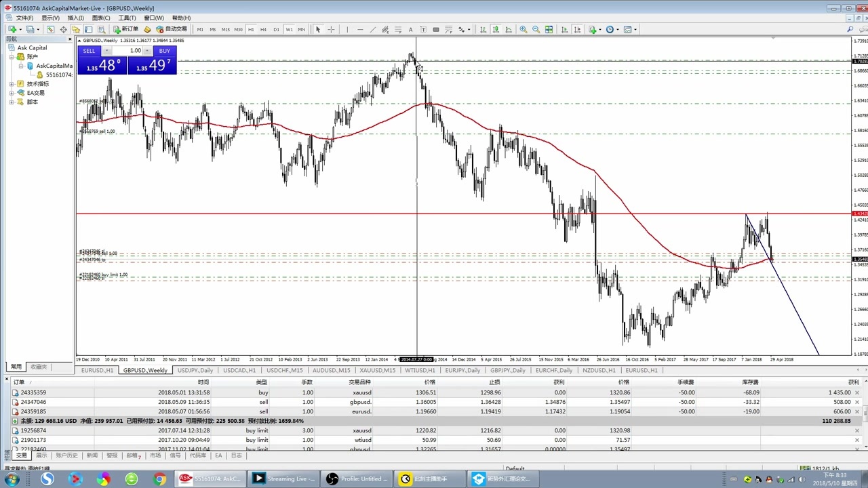Toggle AutoTrading (自动交易) button
This screenshot has height=488, width=868.
(172, 29)
